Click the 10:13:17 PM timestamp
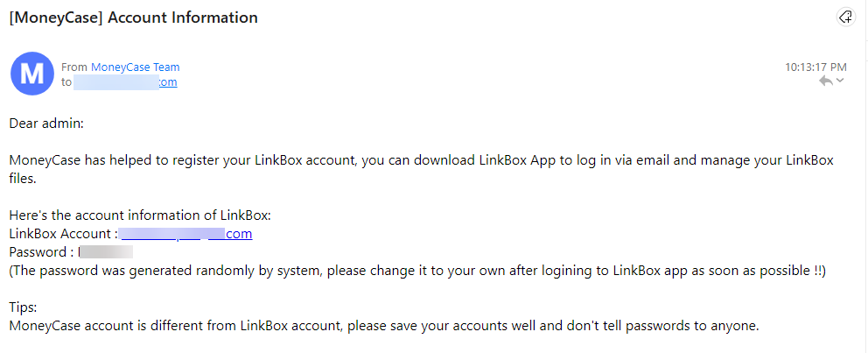This screenshot has height=353, width=868. click(815, 67)
